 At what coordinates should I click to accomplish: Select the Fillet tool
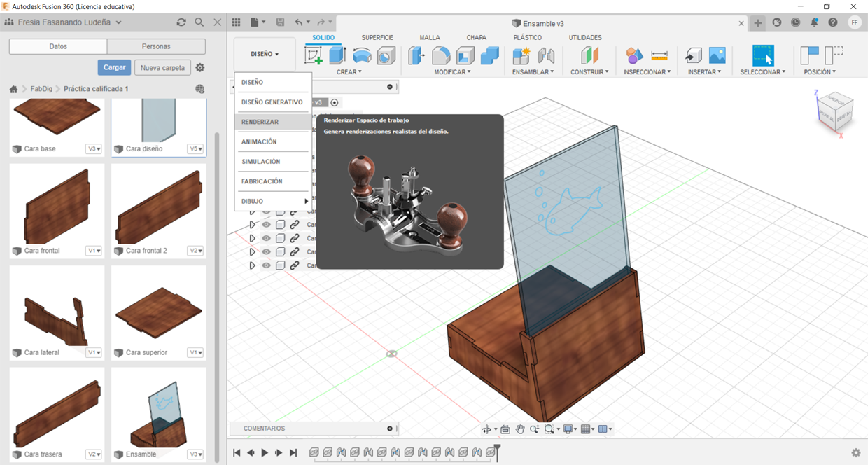(441, 55)
